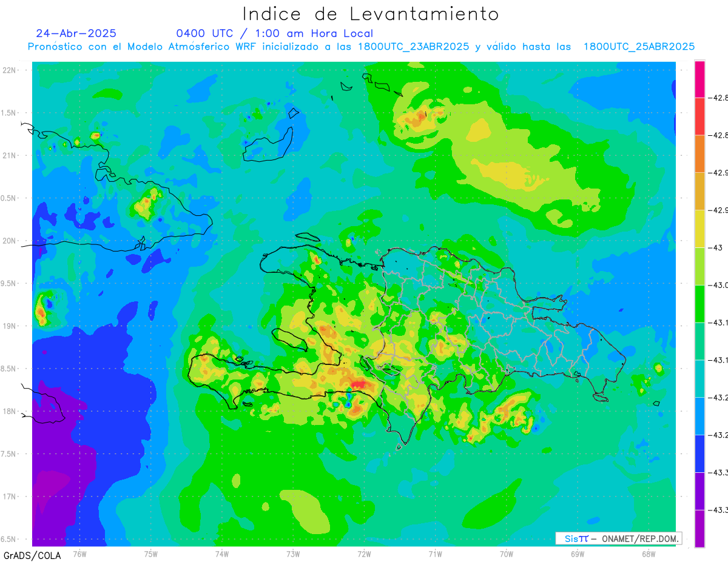Pick the pink-magenta swatch atop the color bar
The height and width of the screenshot is (562, 728).
coord(699,79)
